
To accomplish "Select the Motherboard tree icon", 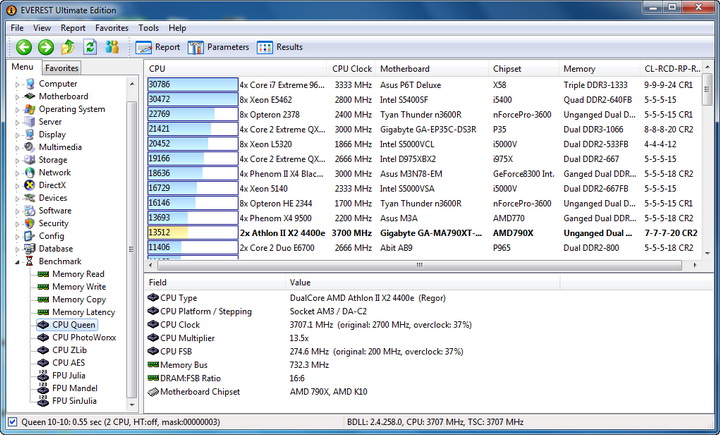I will coord(30,96).
